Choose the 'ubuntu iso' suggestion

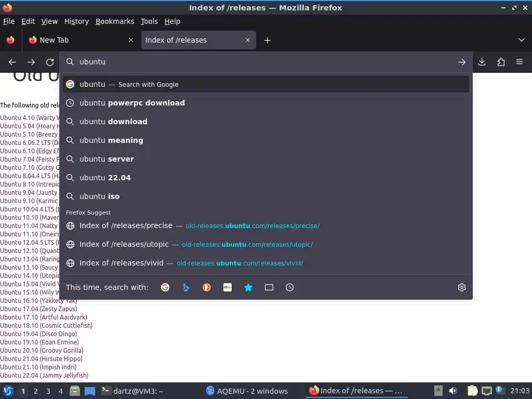coord(266,196)
